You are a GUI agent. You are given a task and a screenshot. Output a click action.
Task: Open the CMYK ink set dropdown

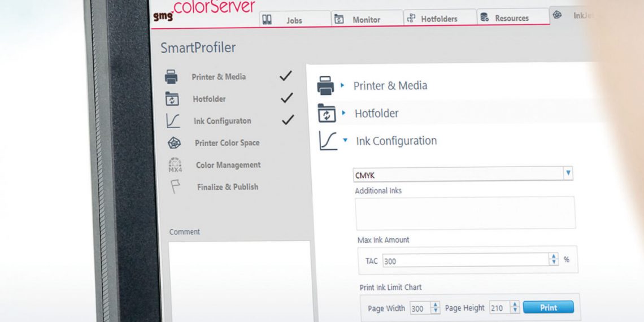pyautogui.click(x=568, y=173)
